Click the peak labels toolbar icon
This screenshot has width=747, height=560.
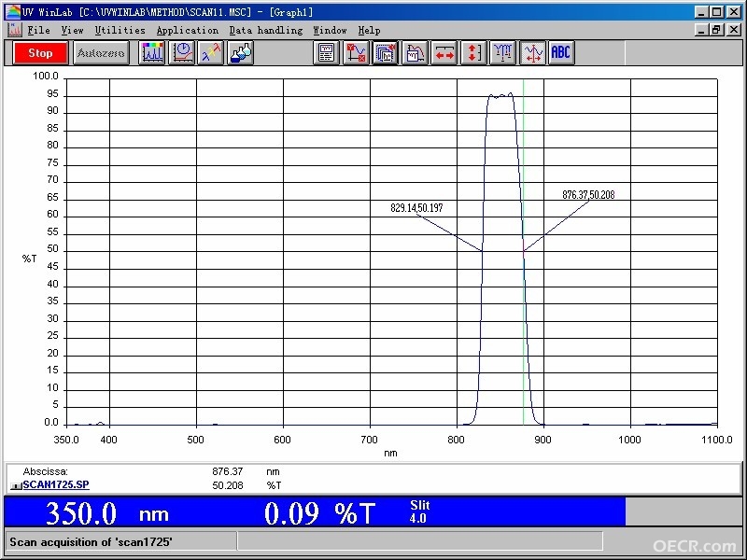pos(502,52)
